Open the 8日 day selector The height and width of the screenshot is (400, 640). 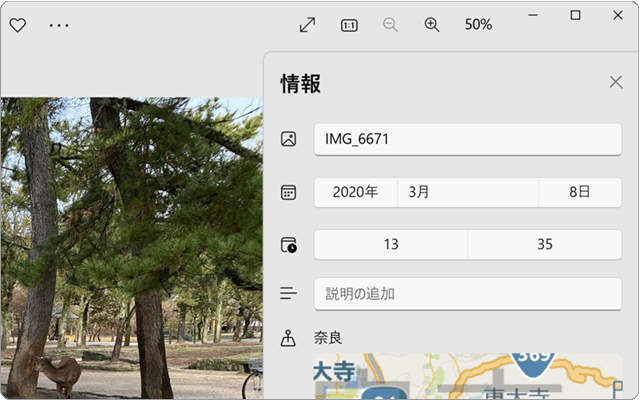pos(580,192)
